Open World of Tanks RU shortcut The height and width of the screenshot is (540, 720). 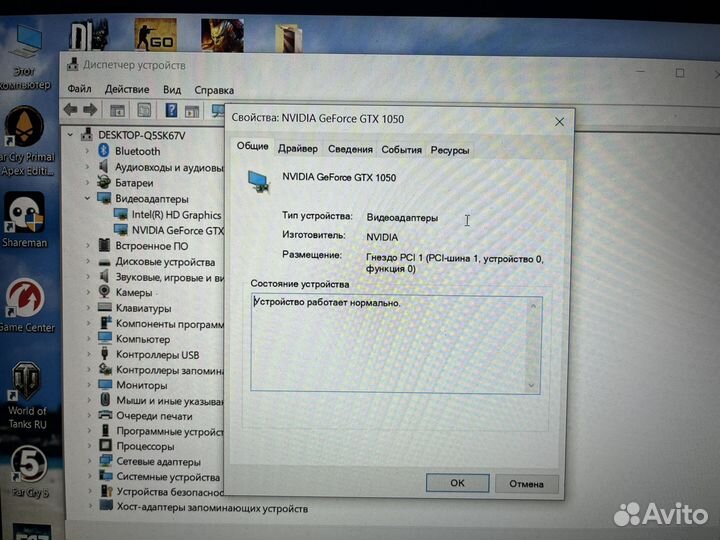click(27, 395)
